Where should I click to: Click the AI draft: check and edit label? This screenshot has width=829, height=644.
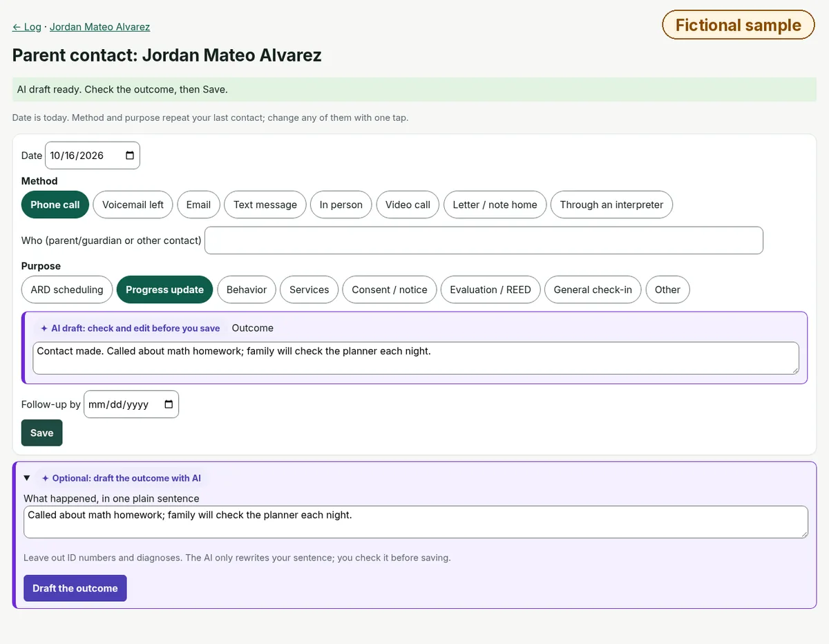130,328
